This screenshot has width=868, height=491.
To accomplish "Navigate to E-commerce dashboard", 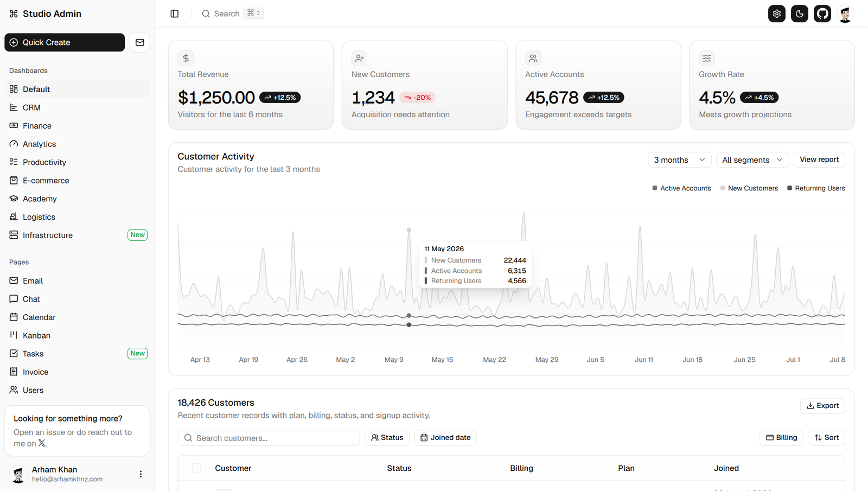I will pyautogui.click(x=77, y=181).
